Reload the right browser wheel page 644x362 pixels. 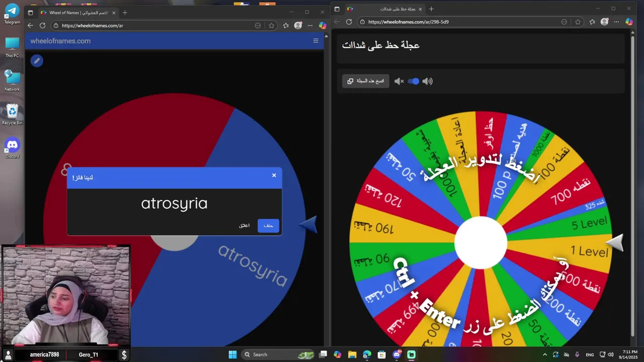pyautogui.click(x=349, y=22)
